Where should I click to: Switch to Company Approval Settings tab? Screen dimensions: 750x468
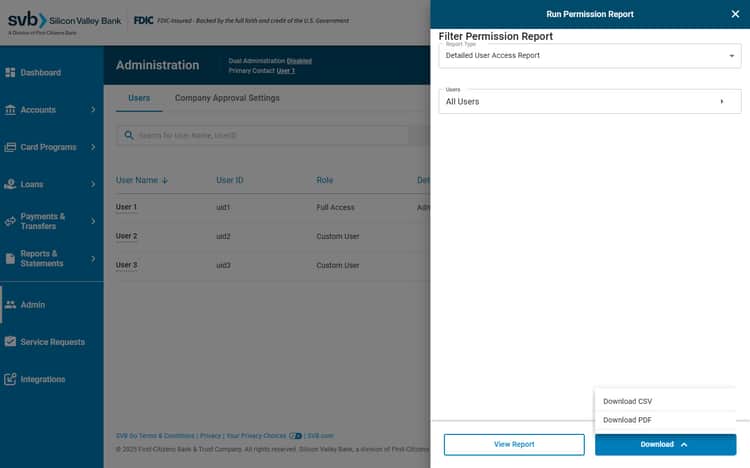coord(227,98)
